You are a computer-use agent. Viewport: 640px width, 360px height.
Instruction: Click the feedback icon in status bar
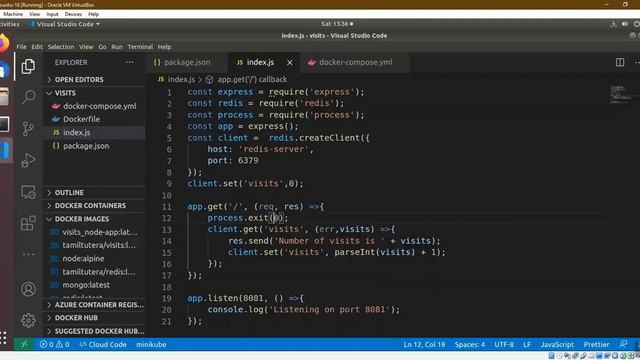tap(623, 344)
